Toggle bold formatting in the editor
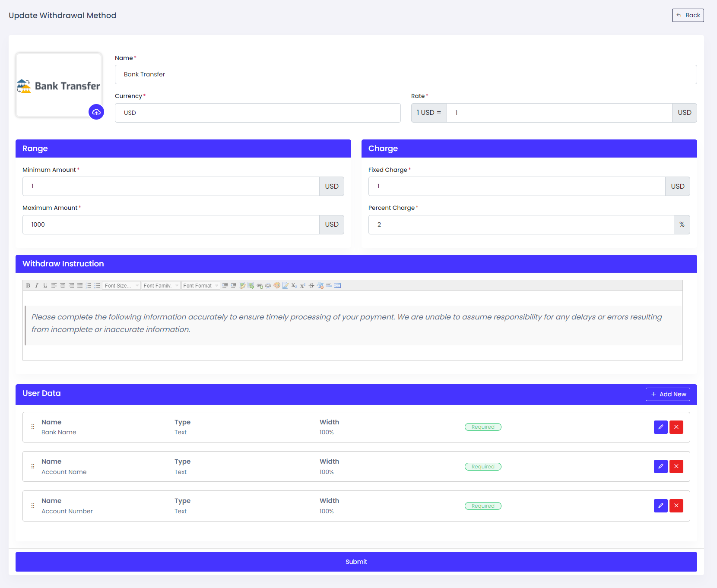The width and height of the screenshot is (717, 588). (x=28, y=286)
